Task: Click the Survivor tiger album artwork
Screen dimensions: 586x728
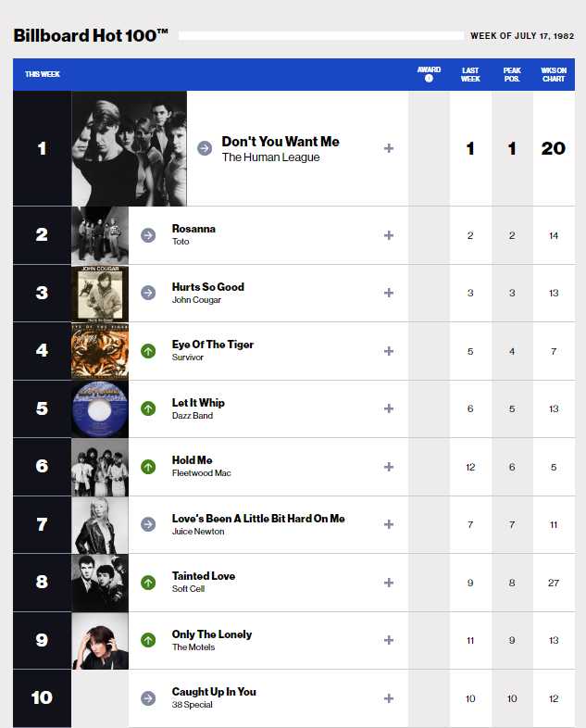Action: (x=100, y=351)
